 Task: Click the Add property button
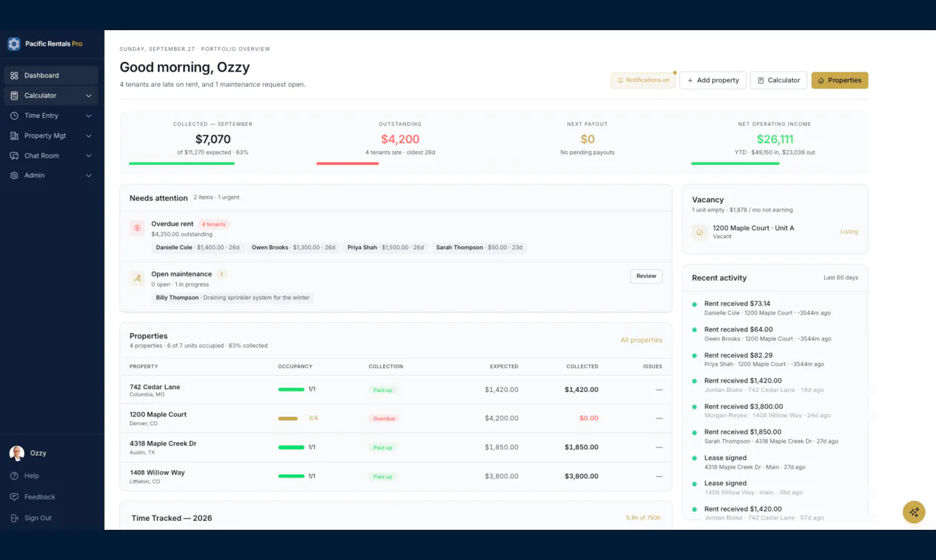(x=713, y=80)
